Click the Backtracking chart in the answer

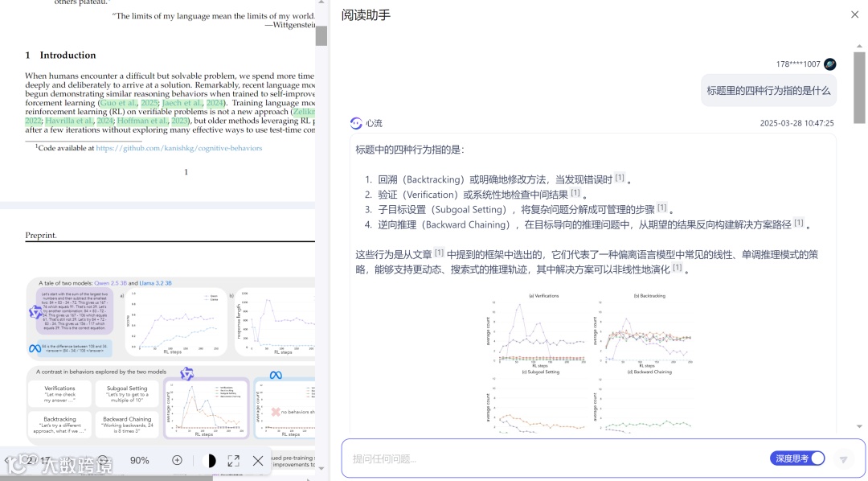tap(646, 330)
